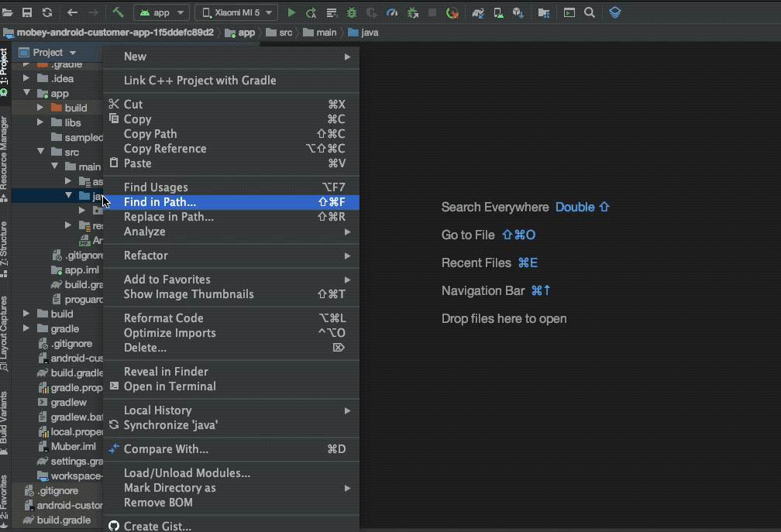Viewport: 781px width, 532px height.
Task: Open the SDK Manager icon
Action: [518, 12]
